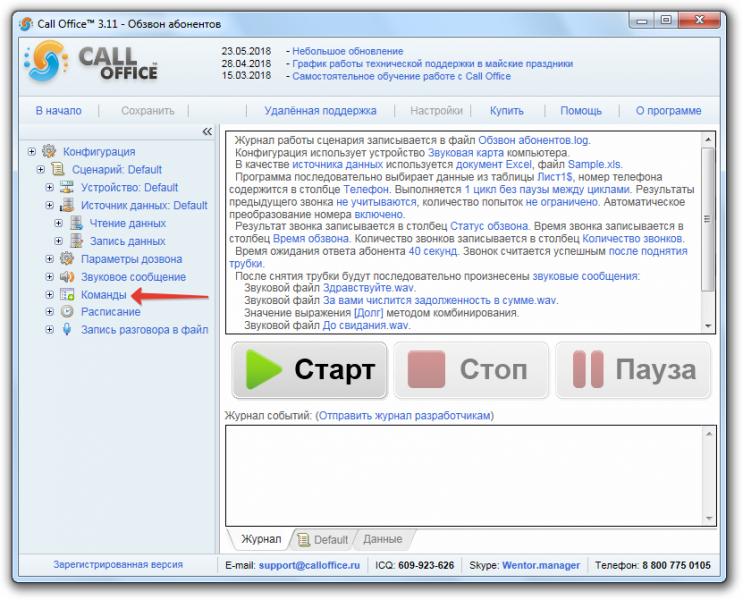Click the Звуковое сообщение speaker icon
Screen dimensions: 743x600
(x=67, y=277)
